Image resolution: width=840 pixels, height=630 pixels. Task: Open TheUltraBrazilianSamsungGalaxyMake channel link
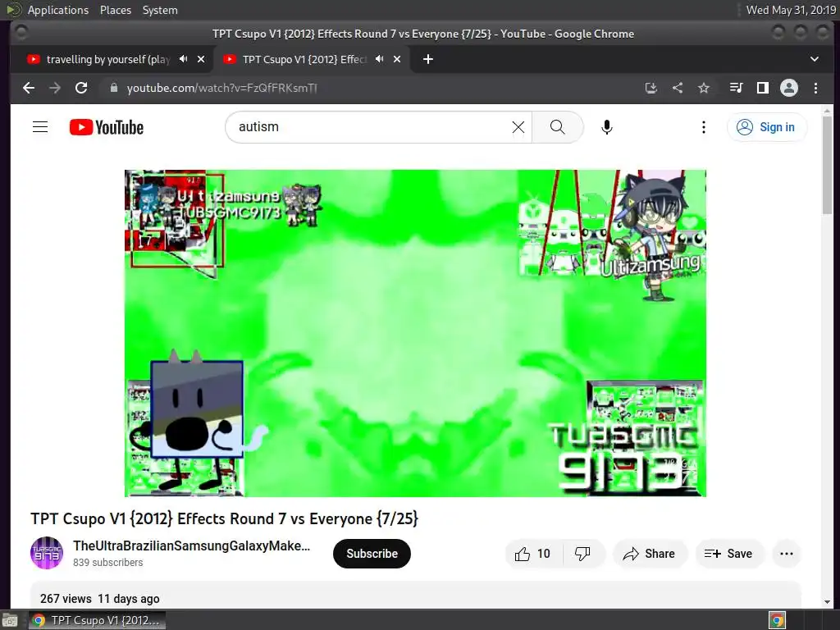192,546
